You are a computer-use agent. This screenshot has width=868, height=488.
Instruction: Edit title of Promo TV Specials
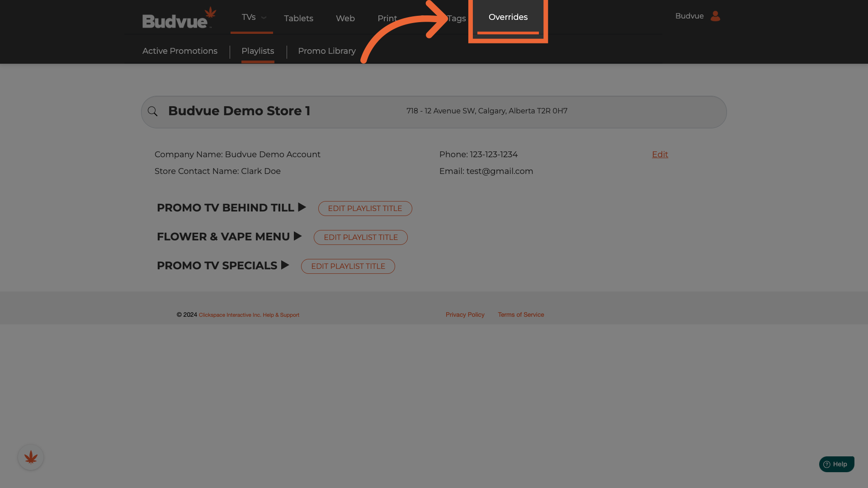[348, 266]
